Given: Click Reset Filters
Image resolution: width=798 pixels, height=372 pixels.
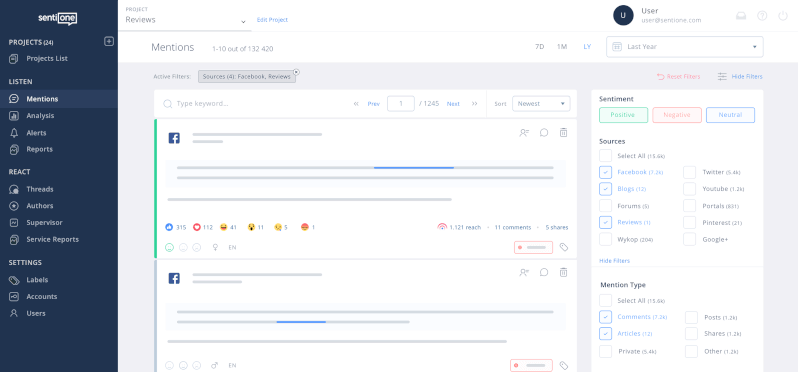Looking at the screenshot, I should 678,77.
